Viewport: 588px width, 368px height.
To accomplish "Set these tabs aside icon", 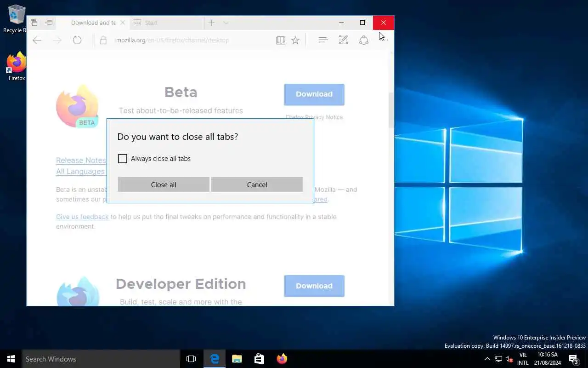I will pos(49,23).
